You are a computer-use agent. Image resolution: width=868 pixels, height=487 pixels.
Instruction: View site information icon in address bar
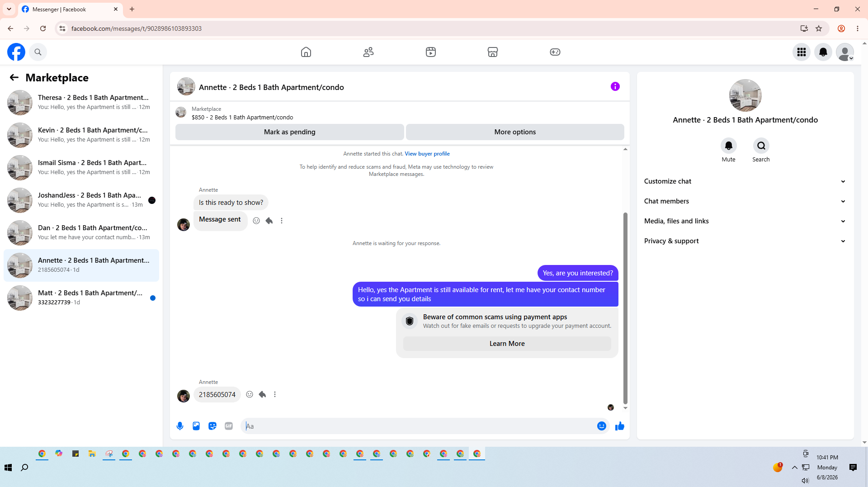coord(62,28)
